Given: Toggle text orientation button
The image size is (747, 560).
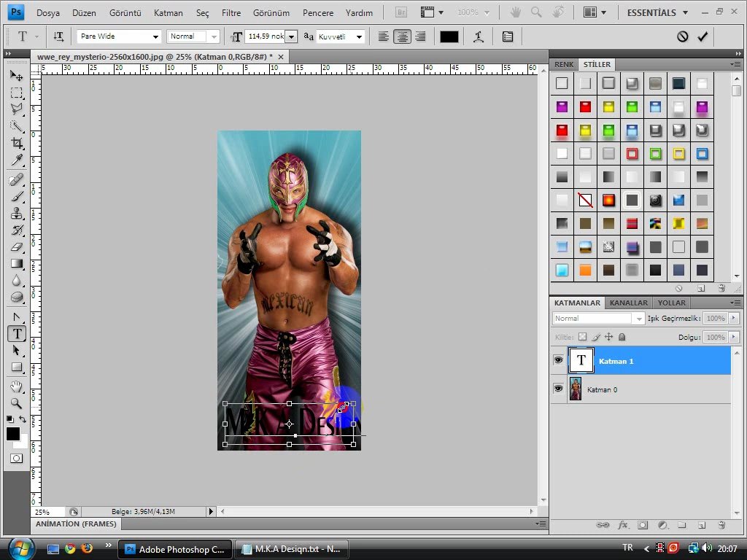Looking at the screenshot, I should 58,36.
